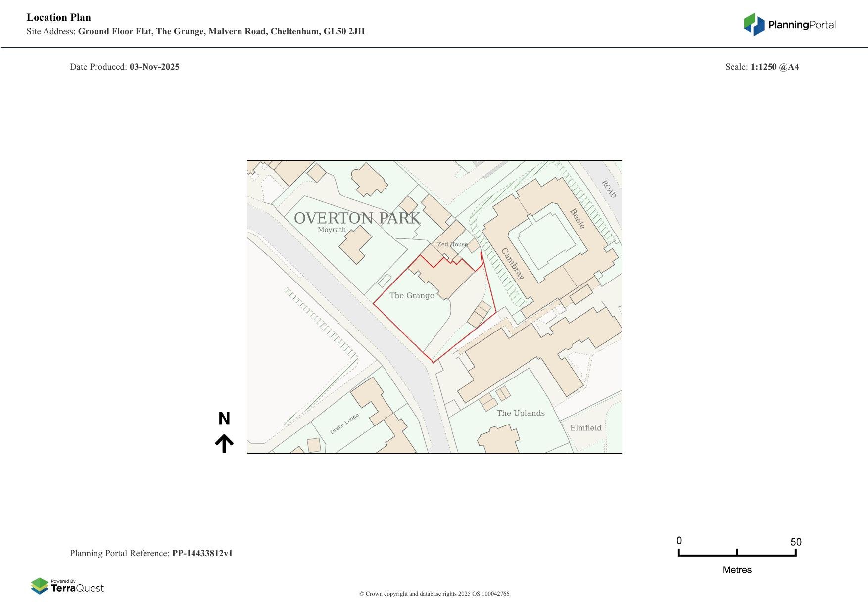The height and width of the screenshot is (614, 868).
Task: Click The Uplands label on map
Action: pos(521,413)
